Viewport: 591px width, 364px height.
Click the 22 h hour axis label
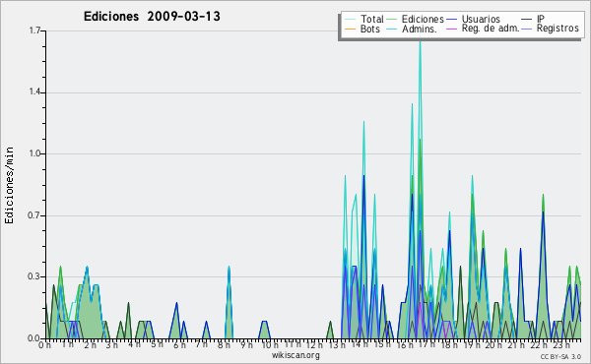[x=538, y=344]
